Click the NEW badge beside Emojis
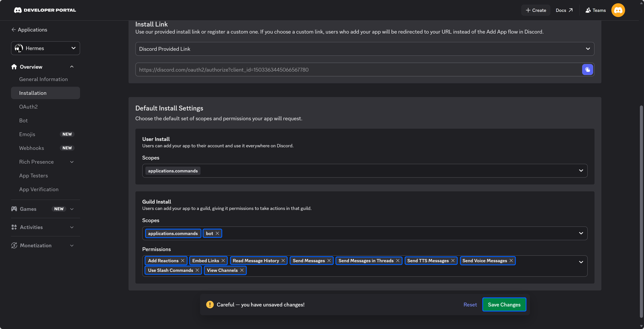Screen dimensions: 644x329 (x=67, y=134)
